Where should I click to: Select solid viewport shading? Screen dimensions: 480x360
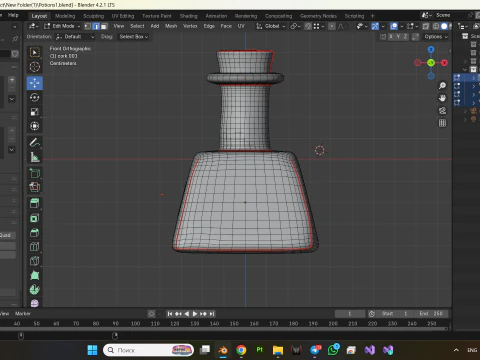444,26
